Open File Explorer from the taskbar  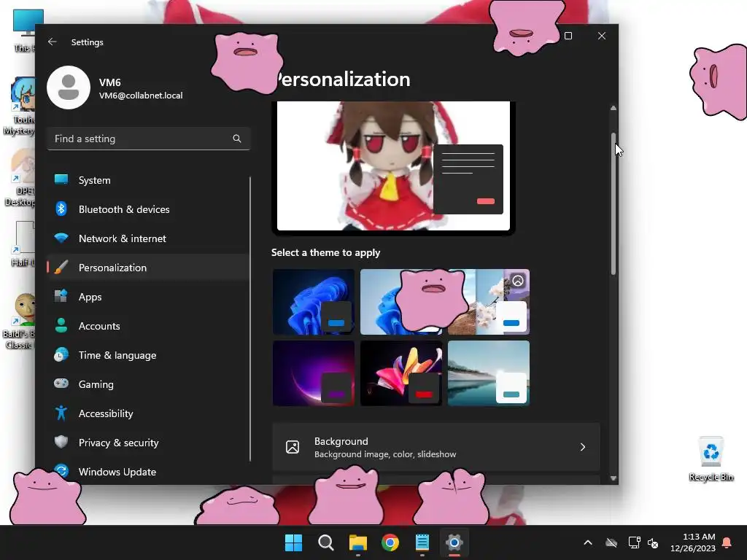(x=357, y=542)
